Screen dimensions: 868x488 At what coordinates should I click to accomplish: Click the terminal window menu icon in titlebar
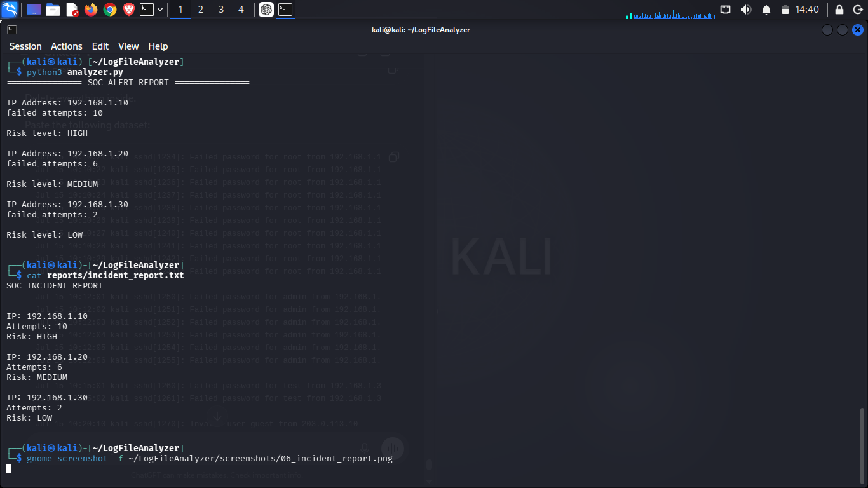(x=12, y=30)
